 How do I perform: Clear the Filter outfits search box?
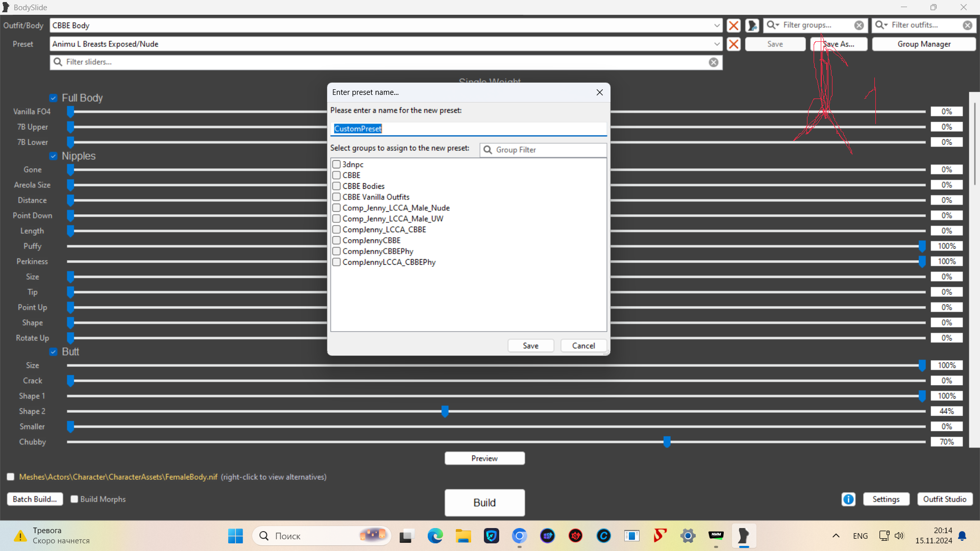click(x=967, y=25)
